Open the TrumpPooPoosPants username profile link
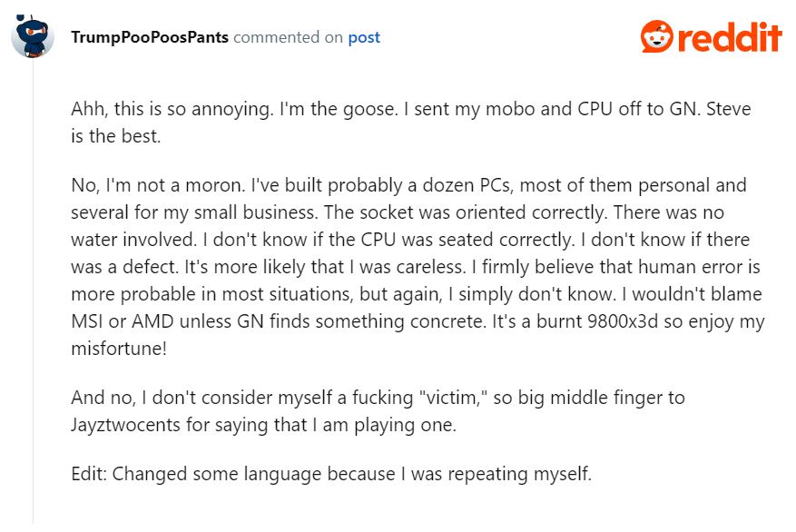This screenshot has height=532, width=796. pos(150,38)
